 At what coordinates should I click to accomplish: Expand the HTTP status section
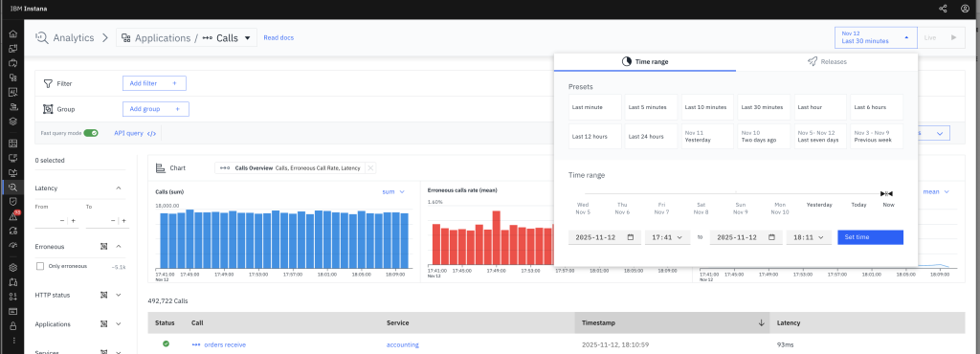point(118,295)
